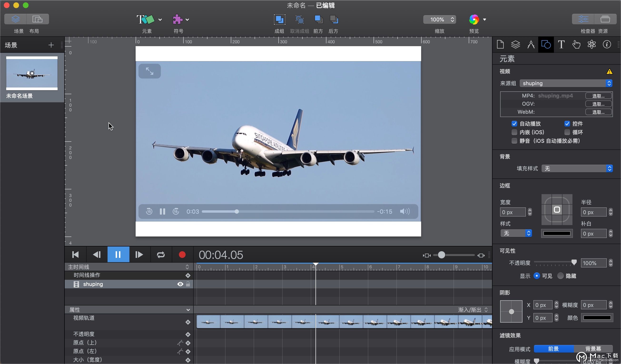Click the video warning triangle icon

tap(609, 71)
